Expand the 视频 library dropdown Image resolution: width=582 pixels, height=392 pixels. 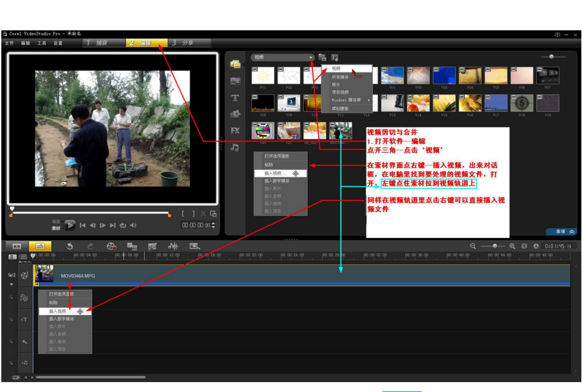[x=310, y=57]
